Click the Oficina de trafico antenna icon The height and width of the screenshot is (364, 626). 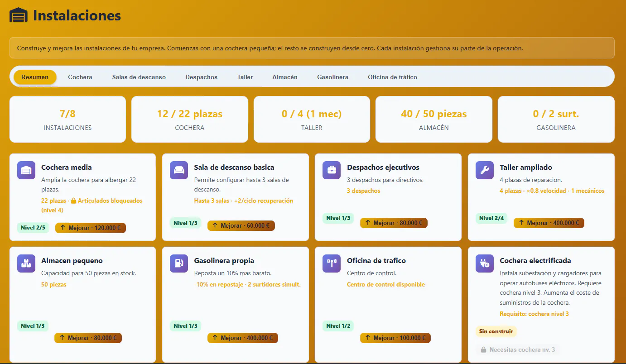coord(332,263)
